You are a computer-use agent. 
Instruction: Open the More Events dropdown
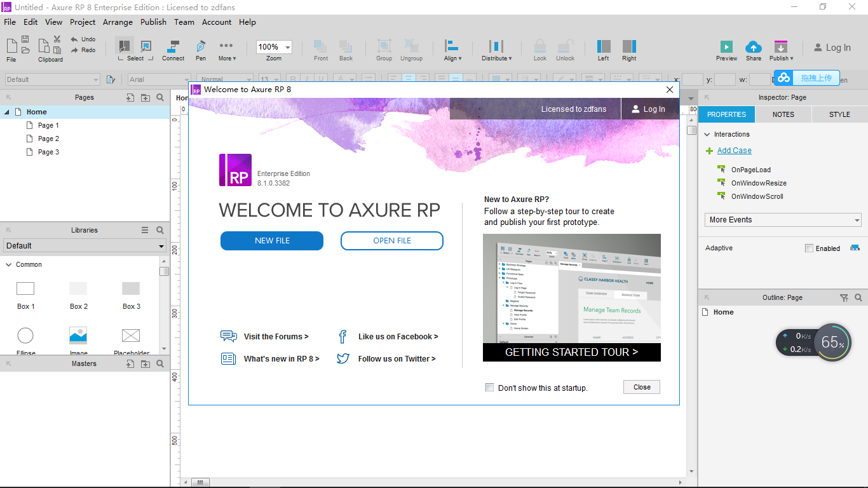point(782,219)
